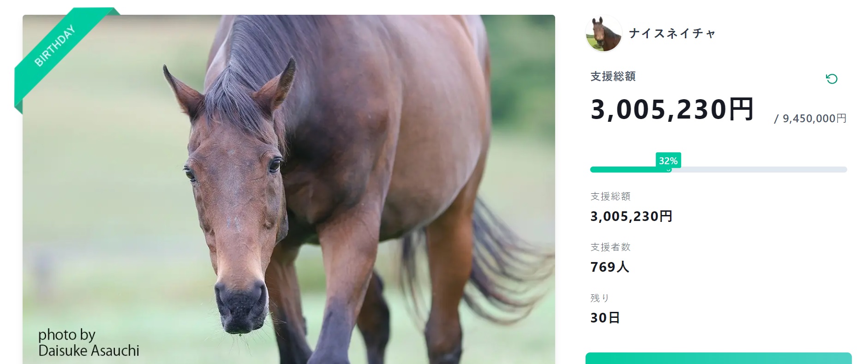Click the 769人 supporter count
Image resolution: width=868 pixels, height=364 pixels.
[x=609, y=267]
